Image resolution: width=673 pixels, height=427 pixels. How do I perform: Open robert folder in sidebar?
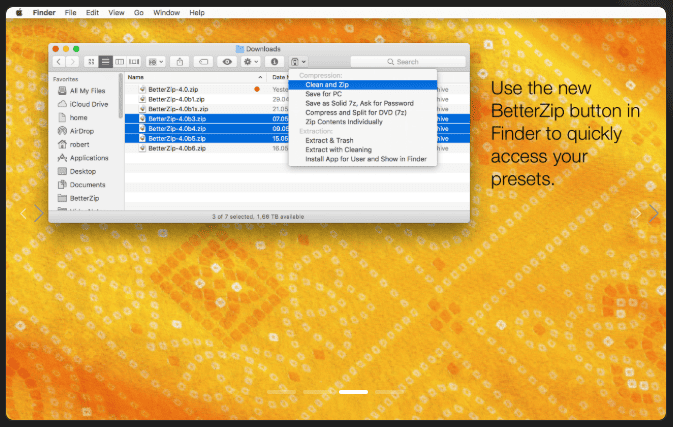(73, 145)
